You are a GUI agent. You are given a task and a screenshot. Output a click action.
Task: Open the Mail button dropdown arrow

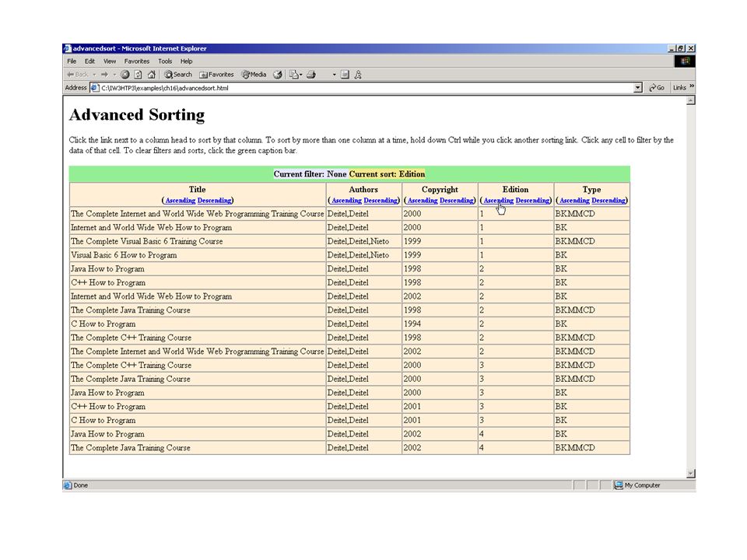301,75
